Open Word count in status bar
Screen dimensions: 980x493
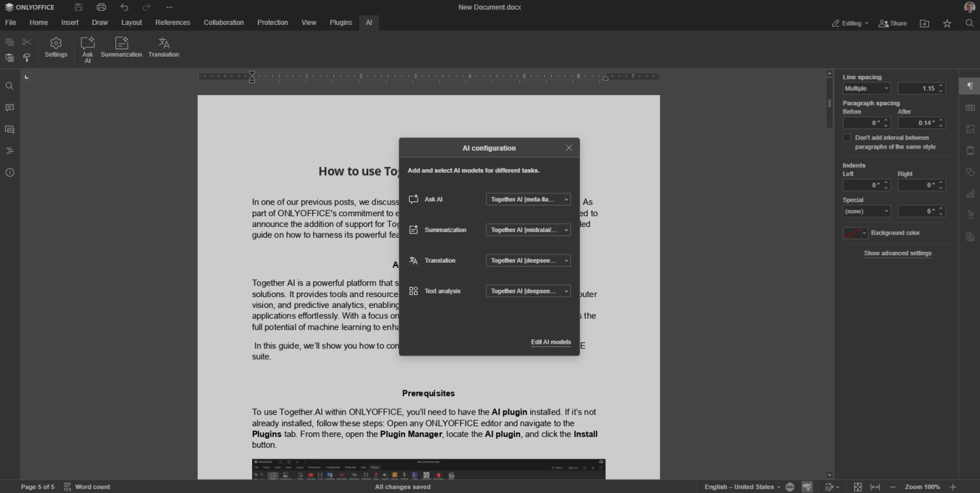coord(87,487)
